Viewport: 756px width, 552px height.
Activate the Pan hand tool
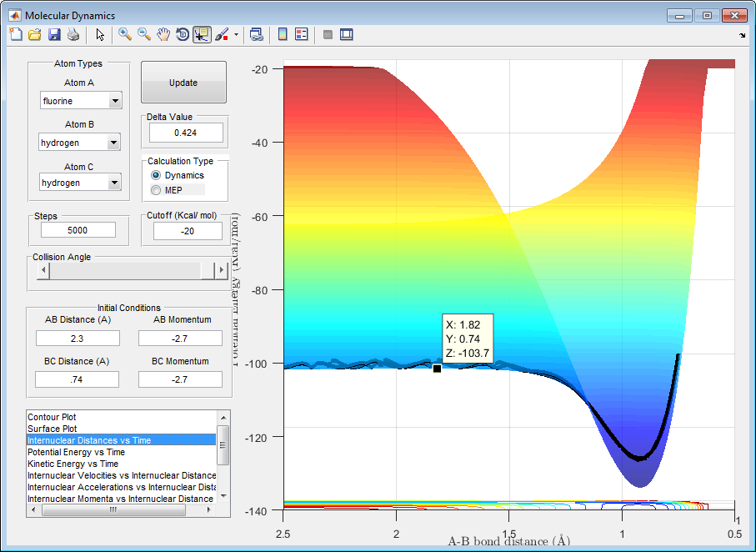tap(163, 35)
